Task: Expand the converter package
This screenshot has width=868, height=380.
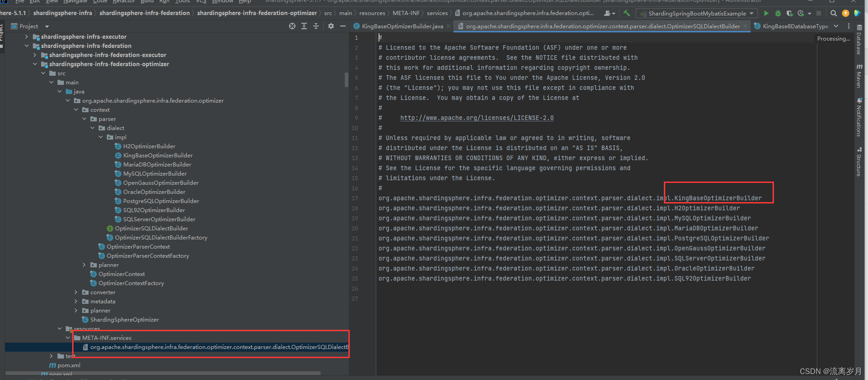Action: click(76, 292)
